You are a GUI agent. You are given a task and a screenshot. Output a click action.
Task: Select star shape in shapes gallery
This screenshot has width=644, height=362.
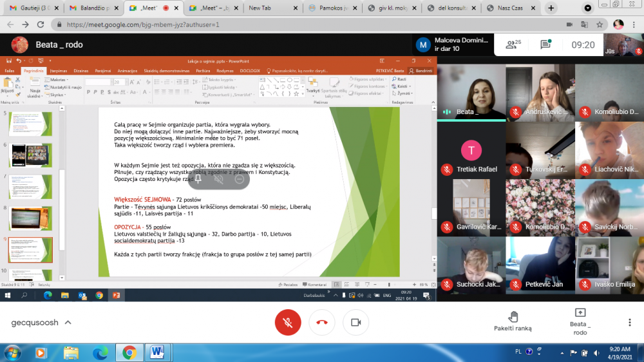pyautogui.click(x=296, y=94)
